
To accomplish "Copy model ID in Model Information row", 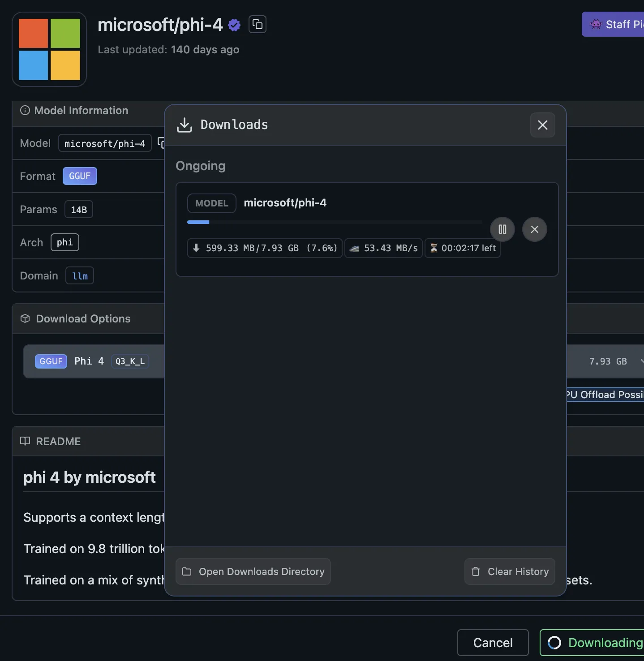I will click(x=161, y=143).
